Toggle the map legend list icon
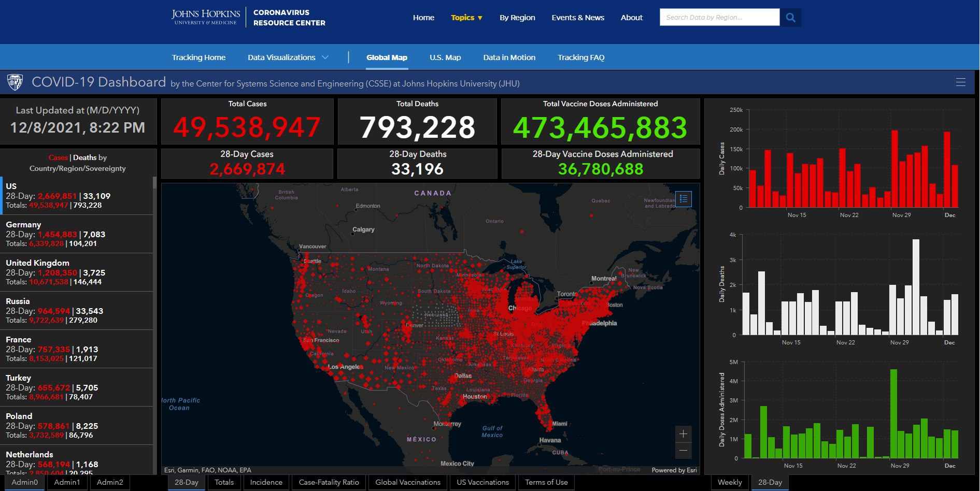The height and width of the screenshot is (491, 980). click(684, 199)
